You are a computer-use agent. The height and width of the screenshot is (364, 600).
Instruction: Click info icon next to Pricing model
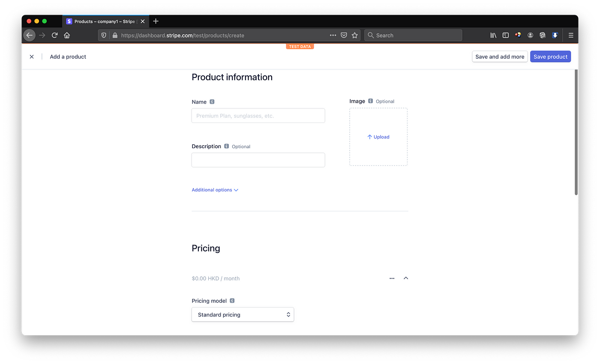[232, 301]
